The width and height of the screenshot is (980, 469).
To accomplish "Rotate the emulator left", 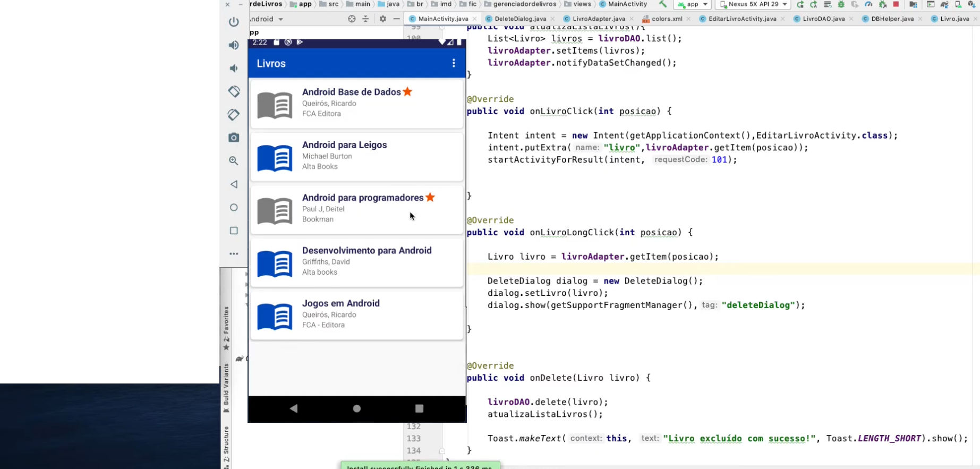I will tap(234, 91).
